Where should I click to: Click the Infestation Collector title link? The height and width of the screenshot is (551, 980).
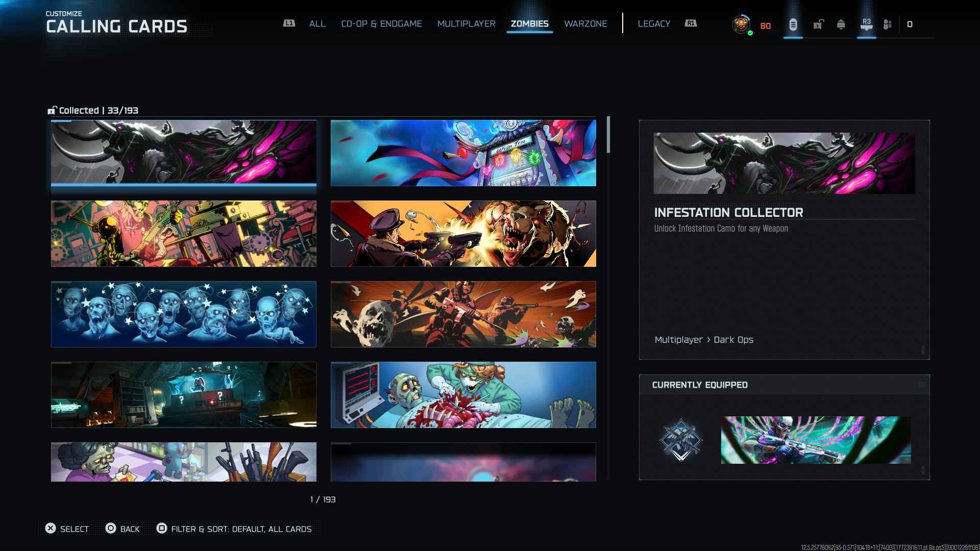pyautogui.click(x=728, y=212)
